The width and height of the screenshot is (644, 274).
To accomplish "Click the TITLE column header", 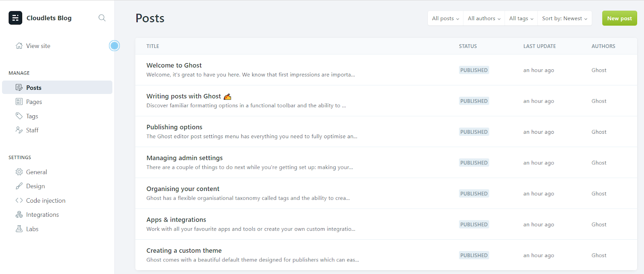I will pyautogui.click(x=153, y=46).
